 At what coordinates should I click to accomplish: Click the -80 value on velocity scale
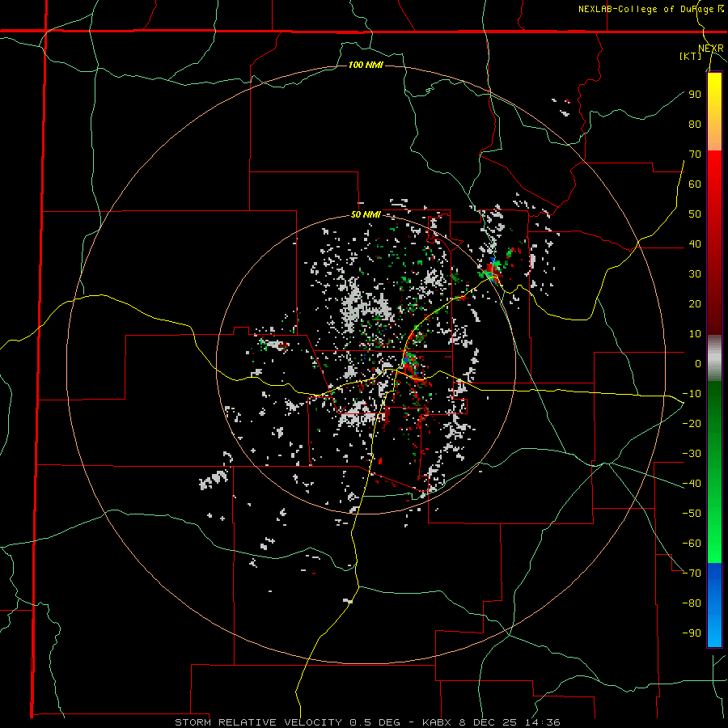[692, 603]
